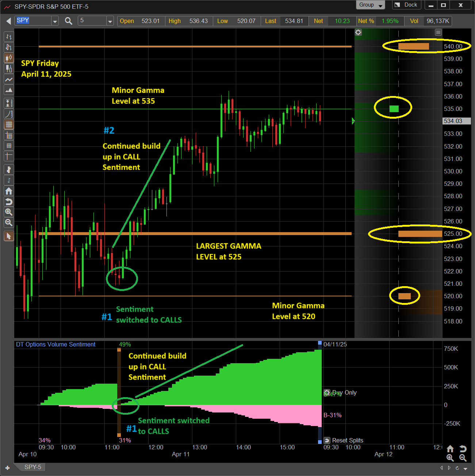Click bottom-right chart undo icon

(x=463, y=449)
